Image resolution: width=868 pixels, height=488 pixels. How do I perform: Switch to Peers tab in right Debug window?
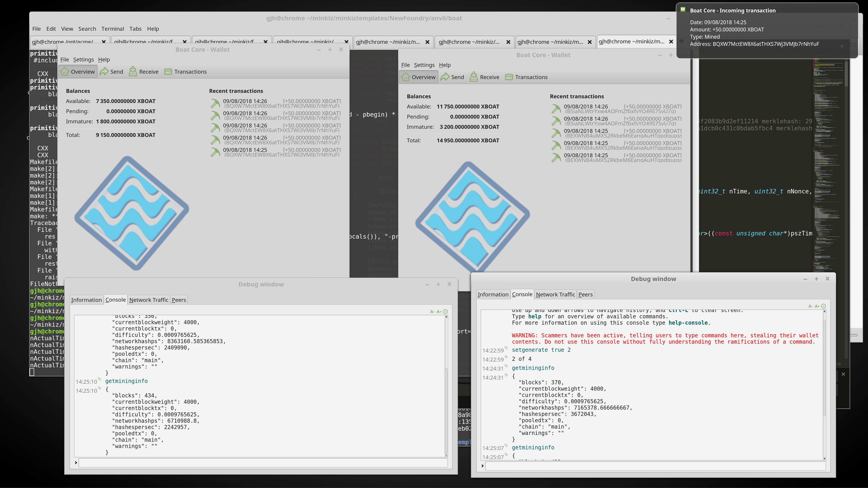586,295
